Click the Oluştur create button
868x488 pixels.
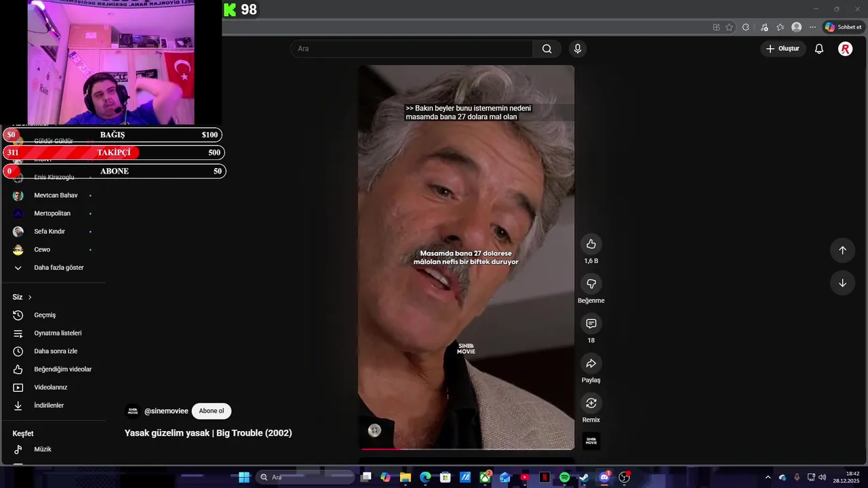tap(783, 49)
